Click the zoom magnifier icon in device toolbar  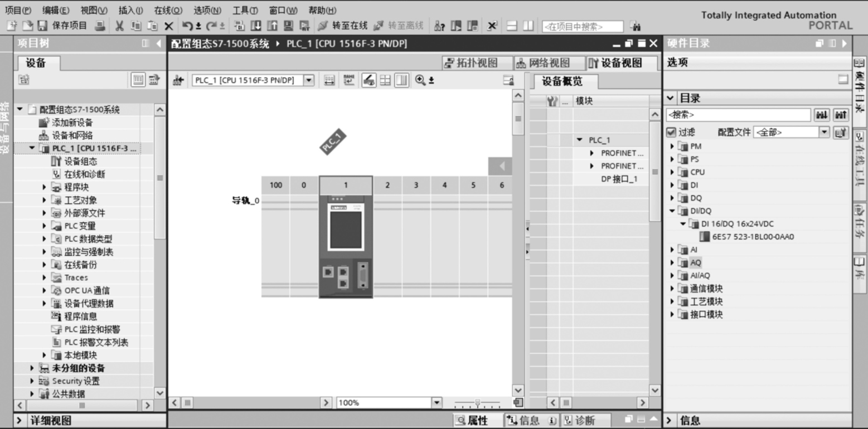tap(420, 80)
